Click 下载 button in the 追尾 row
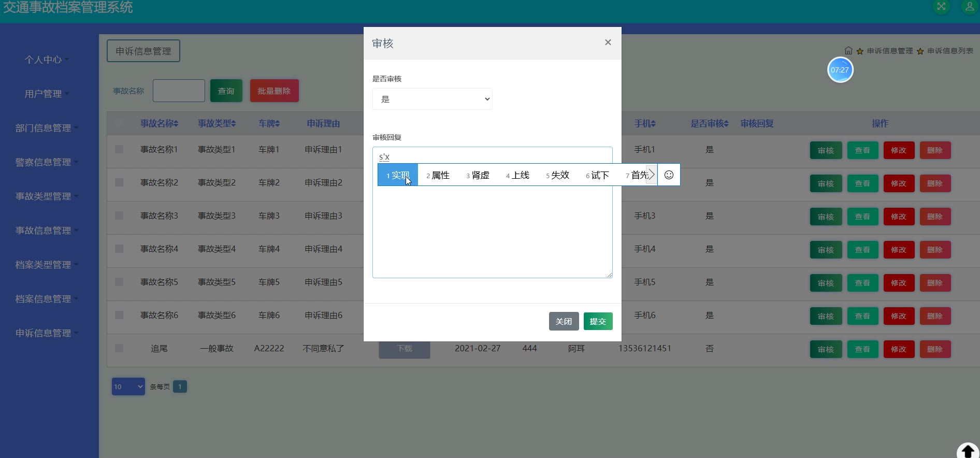The height and width of the screenshot is (458, 980). pos(405,350)
